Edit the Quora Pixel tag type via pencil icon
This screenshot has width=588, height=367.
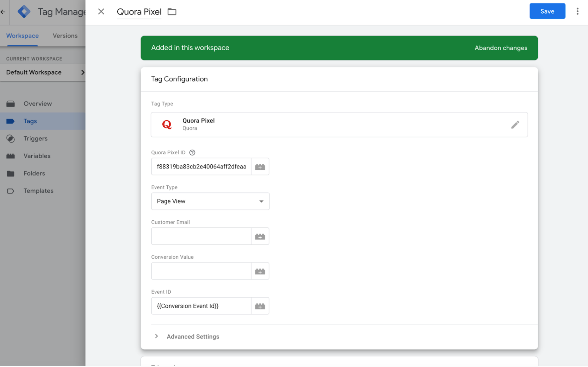point(515,125)
